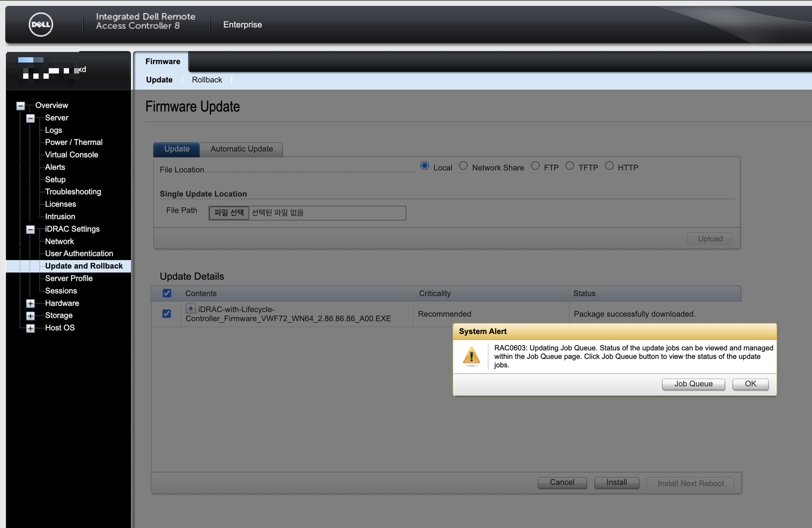The width and height of the screenshot is (812, 528).
Task: Click the file choose button in File Path
Action: (x=229, y=213)
